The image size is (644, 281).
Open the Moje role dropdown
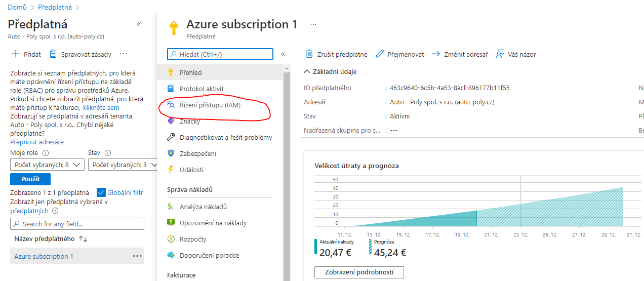47,165
